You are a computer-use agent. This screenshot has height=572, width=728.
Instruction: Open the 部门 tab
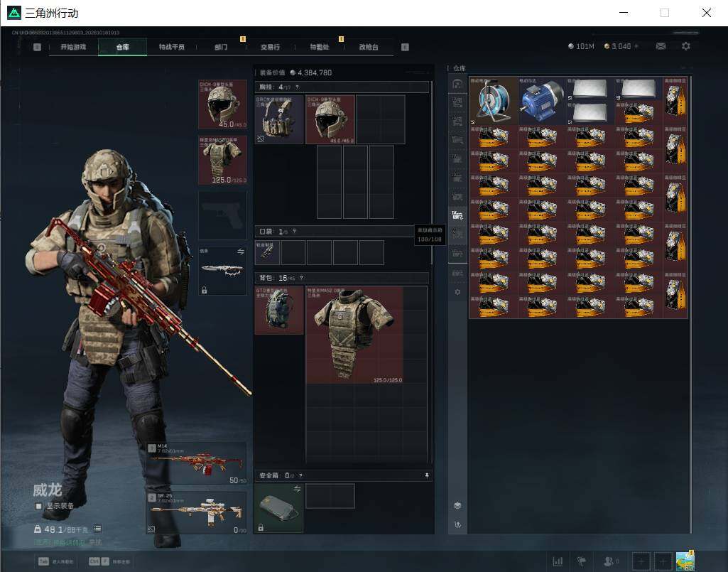click(x=221, y=47)
